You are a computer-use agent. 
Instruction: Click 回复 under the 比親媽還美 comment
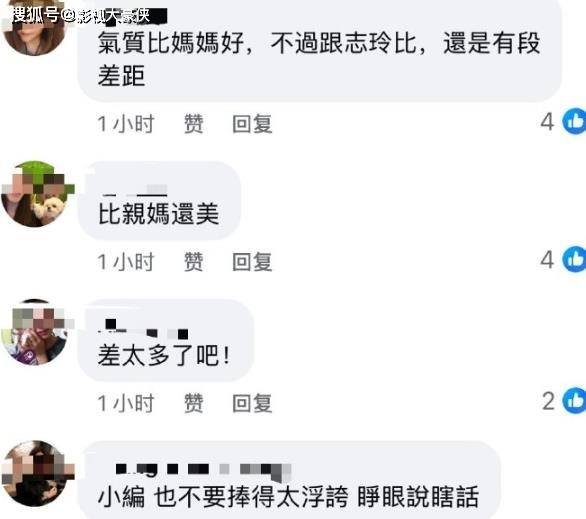click(x=252, y=262)
